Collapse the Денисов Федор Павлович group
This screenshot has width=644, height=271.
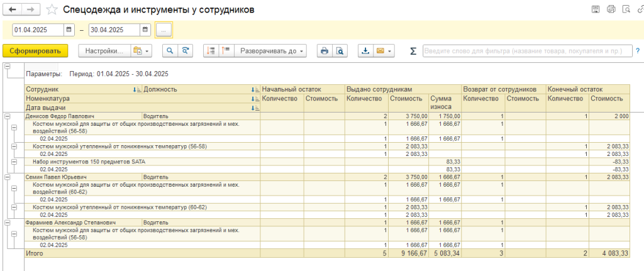pos(8,116)
